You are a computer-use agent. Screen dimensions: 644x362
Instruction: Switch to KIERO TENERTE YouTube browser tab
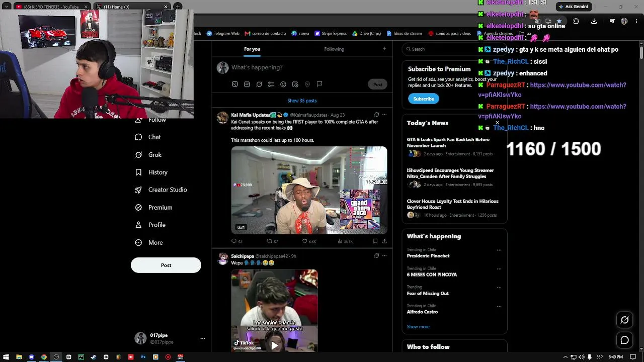click(51, 7)
